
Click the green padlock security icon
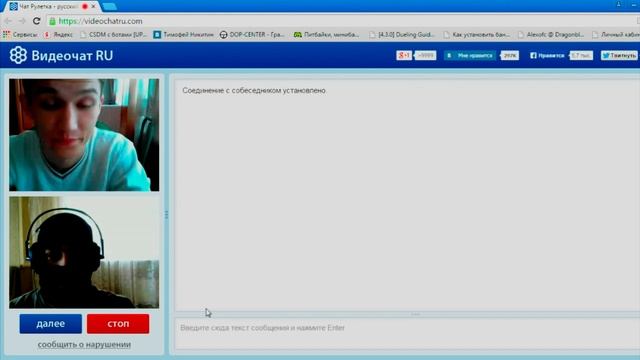click(x=52, y=21)
